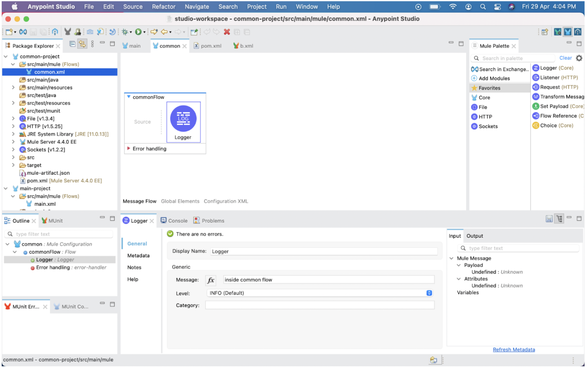Click the fx expression button for Message
Image resolution: width=588 pixels, height=368 pixels.
click(211, 280)
